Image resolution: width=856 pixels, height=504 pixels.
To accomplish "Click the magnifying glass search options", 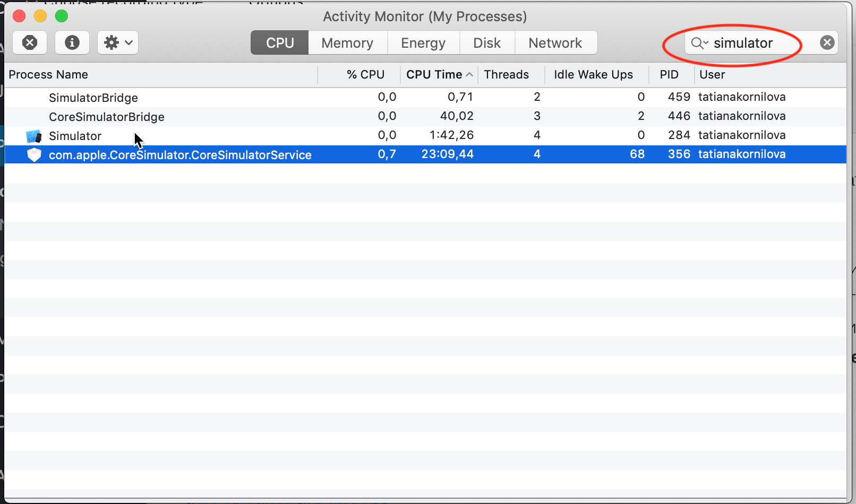I will click(x=699, y=43).
